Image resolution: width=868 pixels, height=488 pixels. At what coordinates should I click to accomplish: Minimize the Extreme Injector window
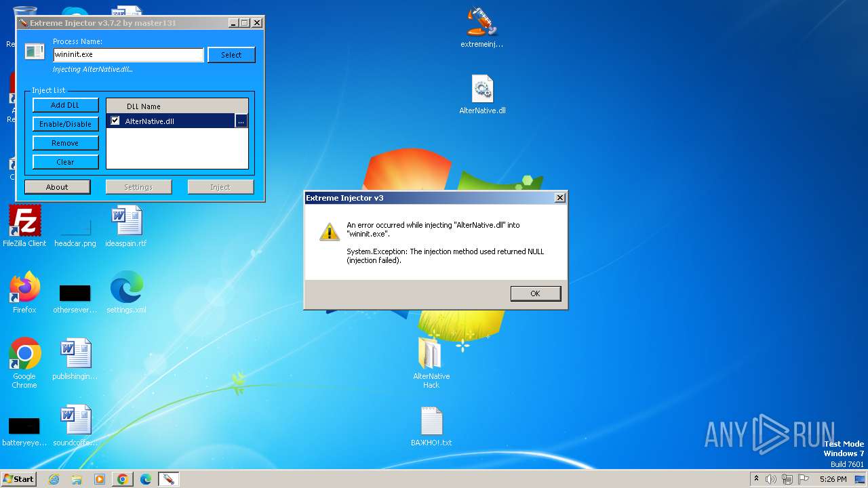click(x=233, y=23)
